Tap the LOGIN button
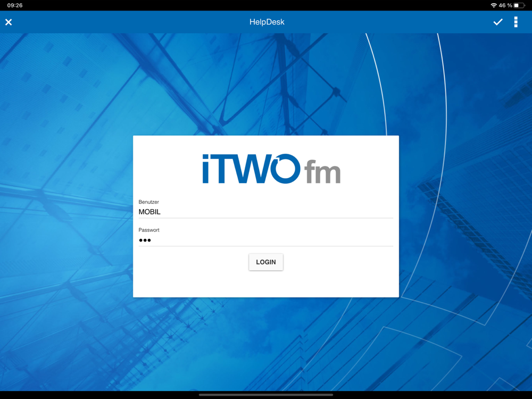532x399 pixels. point(266,262)
